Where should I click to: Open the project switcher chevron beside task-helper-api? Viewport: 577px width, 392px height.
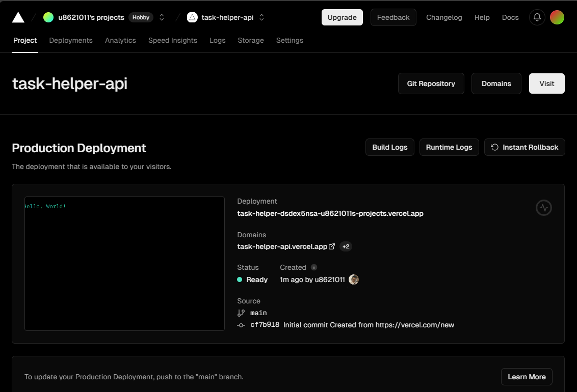click(261, 17)
